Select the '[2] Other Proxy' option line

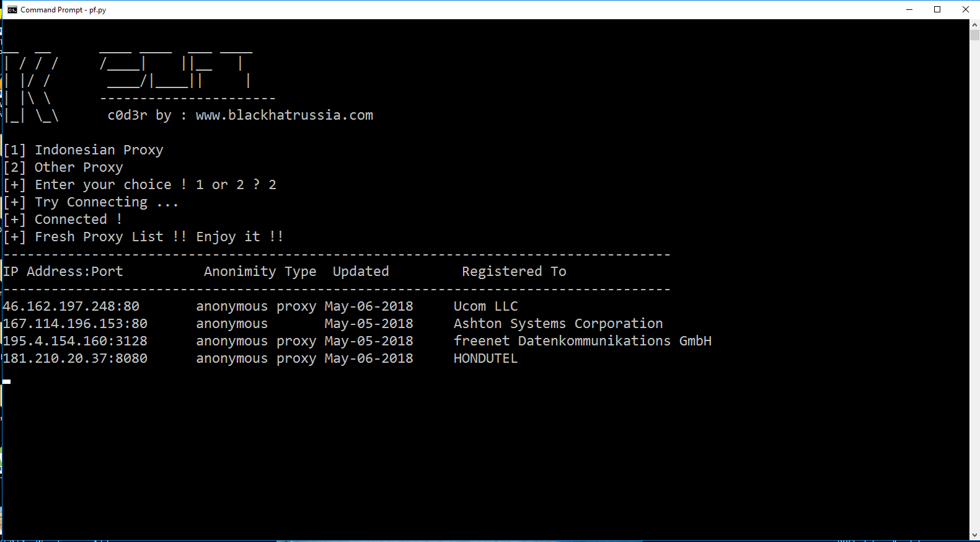tap(63, 167)
